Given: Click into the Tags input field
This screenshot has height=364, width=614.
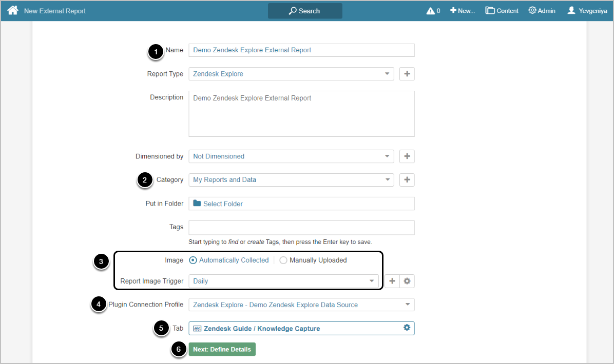Looking at the screenshot, I should coord(301,228).
